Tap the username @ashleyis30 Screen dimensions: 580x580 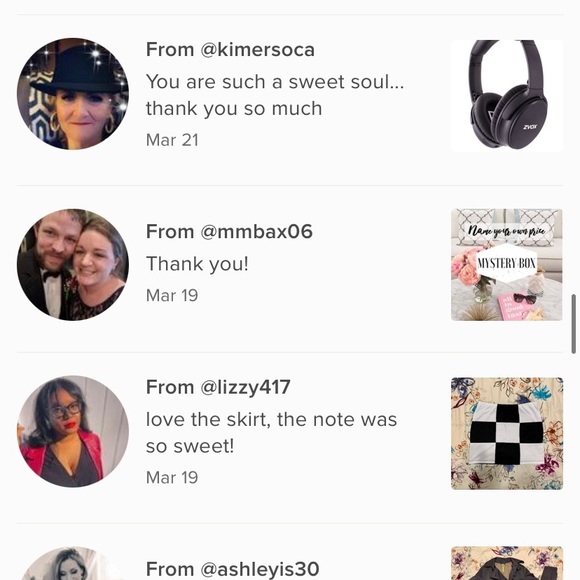[260, 569]
